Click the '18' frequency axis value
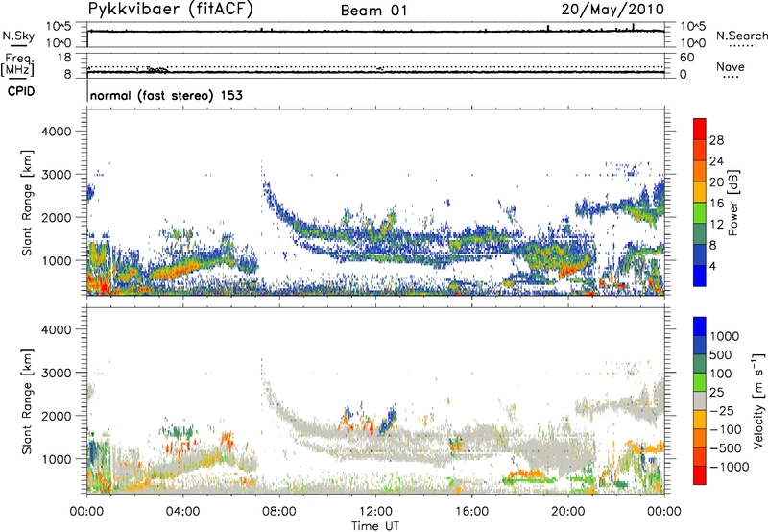 [x=64, y=58]
